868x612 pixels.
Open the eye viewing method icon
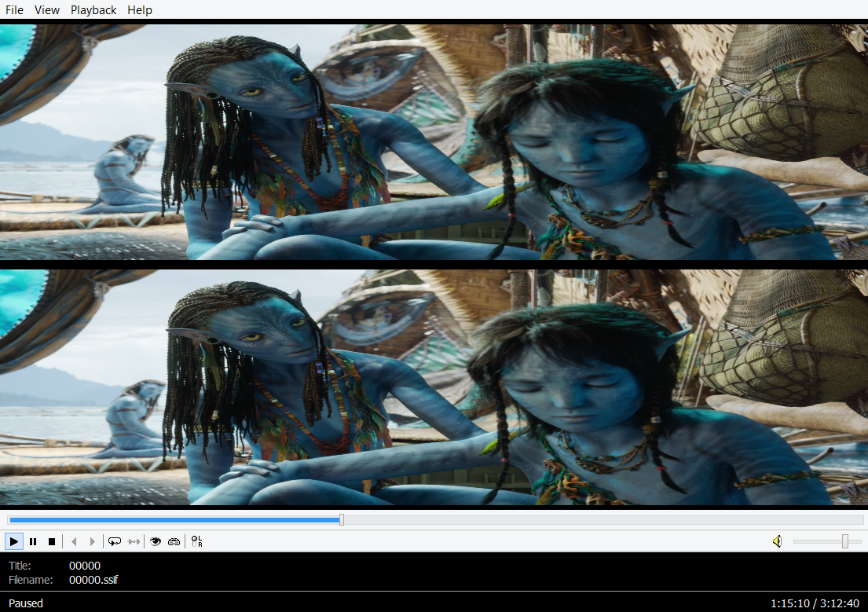pyautogui.click(x=156, y=541)
